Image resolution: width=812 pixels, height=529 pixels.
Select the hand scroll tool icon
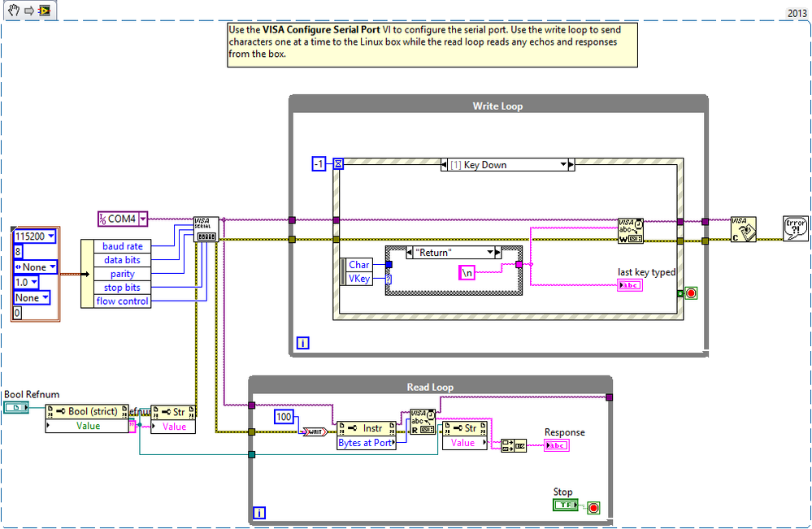(x=14, y=9)
